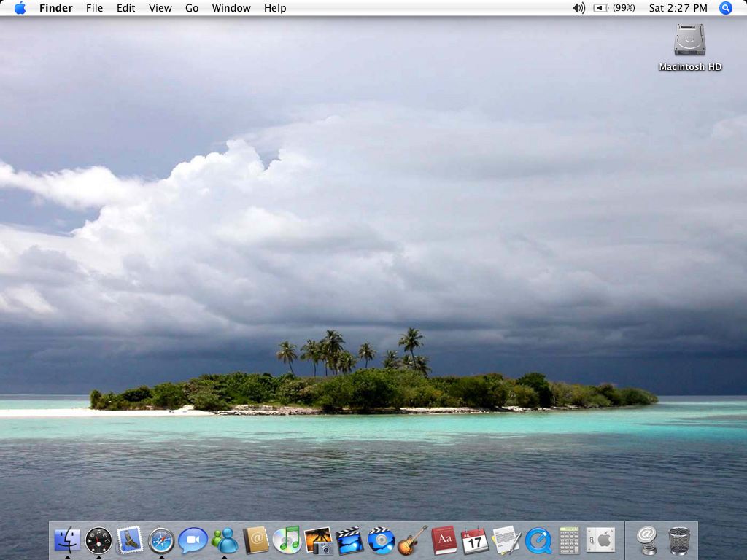Launch TextEdit paper and pen icon
Screen dimensions: 747x560
[x=506, y=540]
